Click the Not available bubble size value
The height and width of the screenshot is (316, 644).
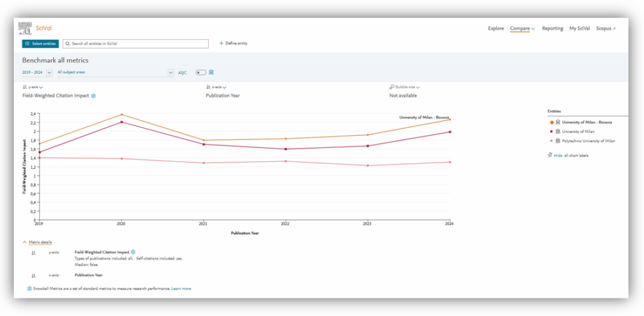point(403,95)
